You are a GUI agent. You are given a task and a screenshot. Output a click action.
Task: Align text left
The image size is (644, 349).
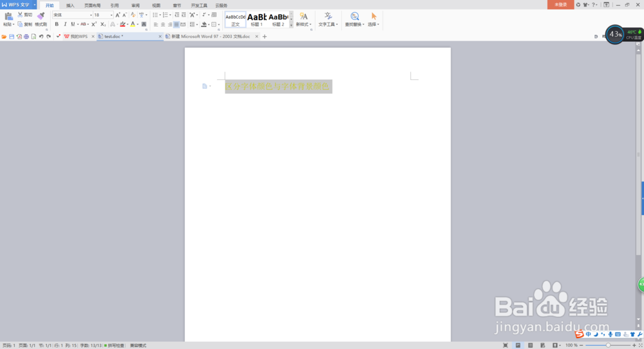point(156,24)
